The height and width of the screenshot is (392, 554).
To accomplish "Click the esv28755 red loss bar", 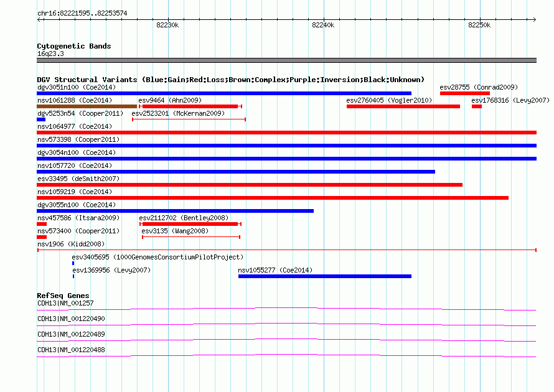I will point(464,93).
